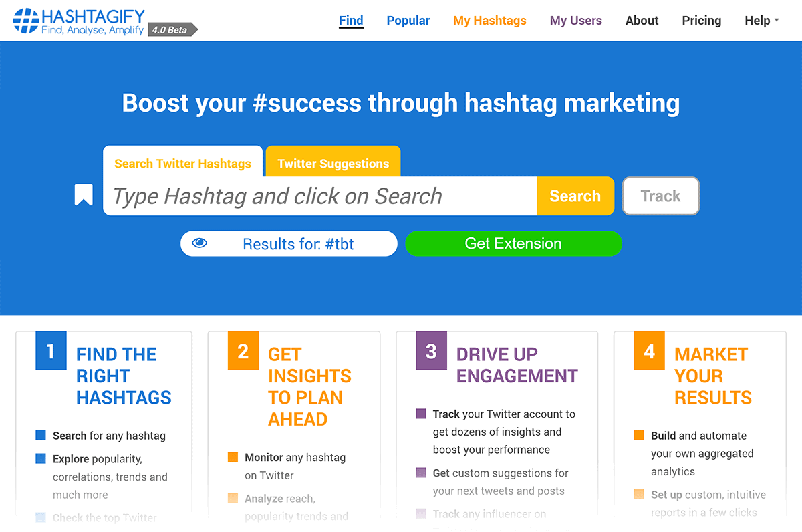Click the 'Boost your #success' headline
Screen dimensions: 802x532
point(401,103)
